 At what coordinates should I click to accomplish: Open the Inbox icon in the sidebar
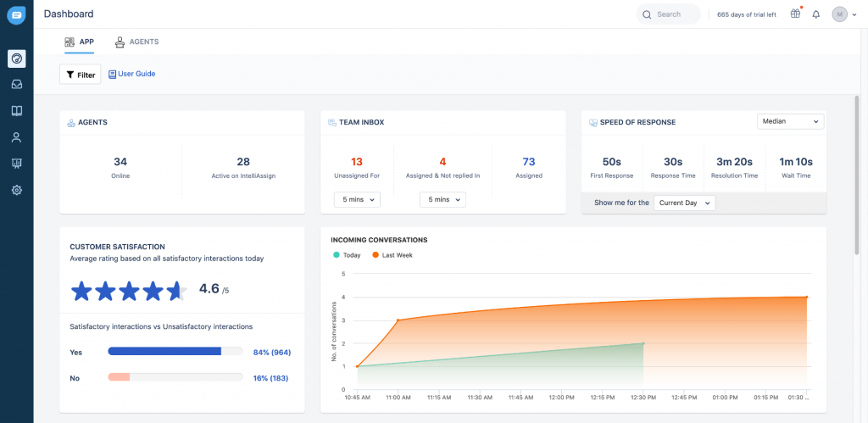click(16, 85)
